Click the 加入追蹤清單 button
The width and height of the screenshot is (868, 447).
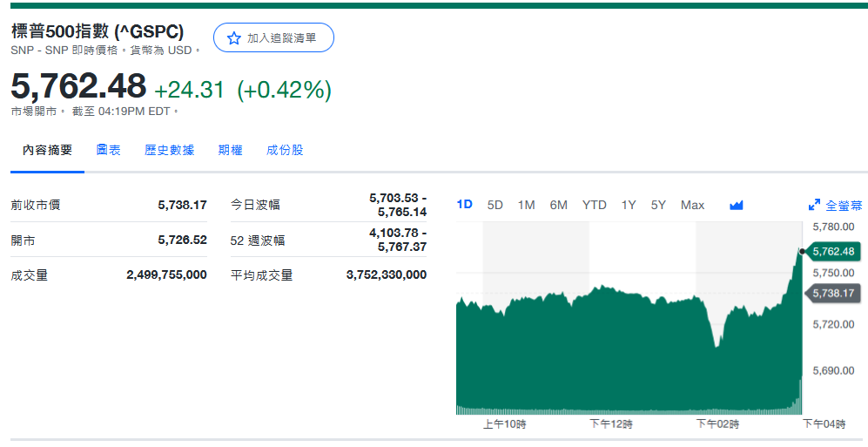pyautogui.click(x=273, y=38)
